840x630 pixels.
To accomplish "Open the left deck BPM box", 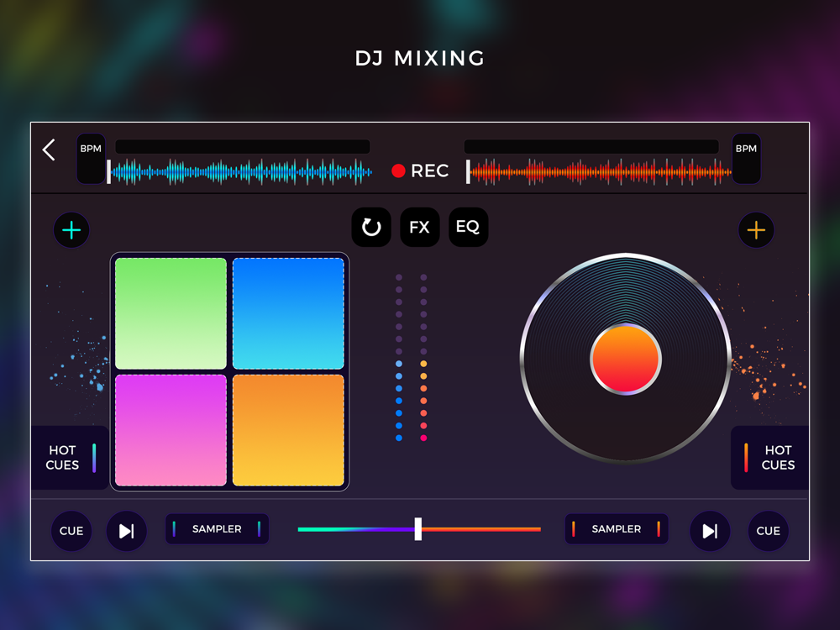I will point(91,159).
